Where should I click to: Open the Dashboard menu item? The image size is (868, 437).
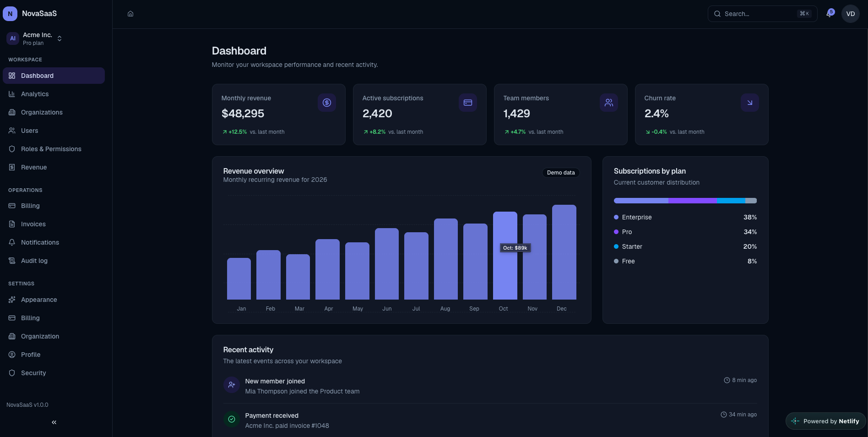[x=54, y=76]
